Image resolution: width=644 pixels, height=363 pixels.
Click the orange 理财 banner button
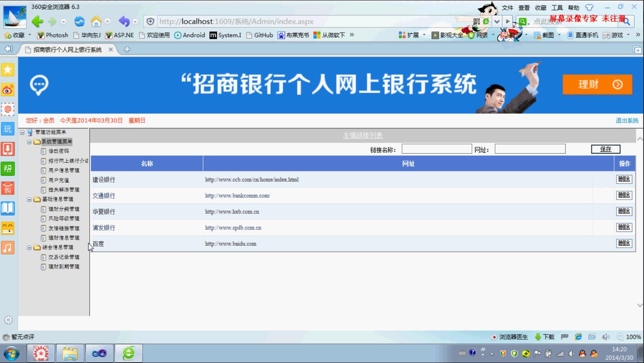point(597,84)
